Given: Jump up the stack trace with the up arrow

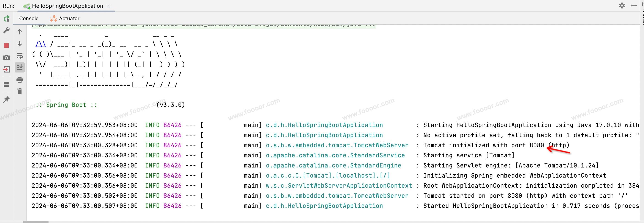Looking at the screenshot, I should (x=20, y=32).
